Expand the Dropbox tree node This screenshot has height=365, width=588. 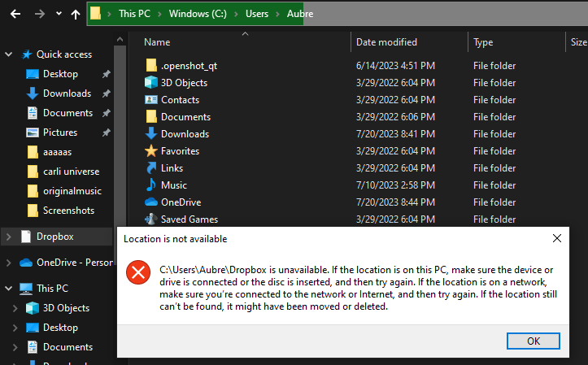[9, 237]
